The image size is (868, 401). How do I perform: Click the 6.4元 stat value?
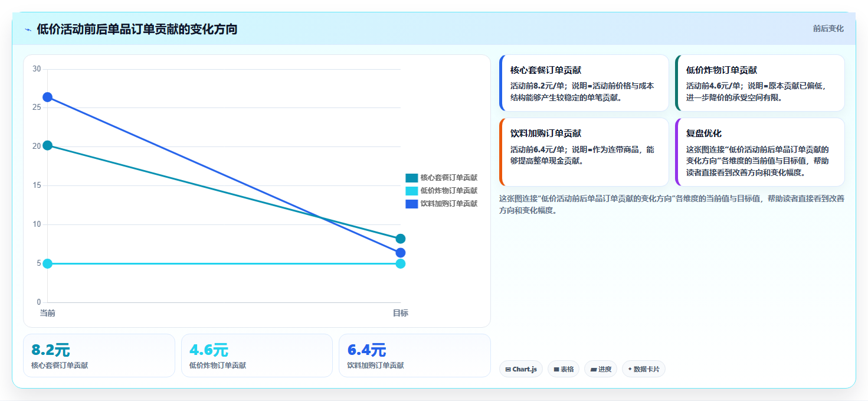click(366, 350)
